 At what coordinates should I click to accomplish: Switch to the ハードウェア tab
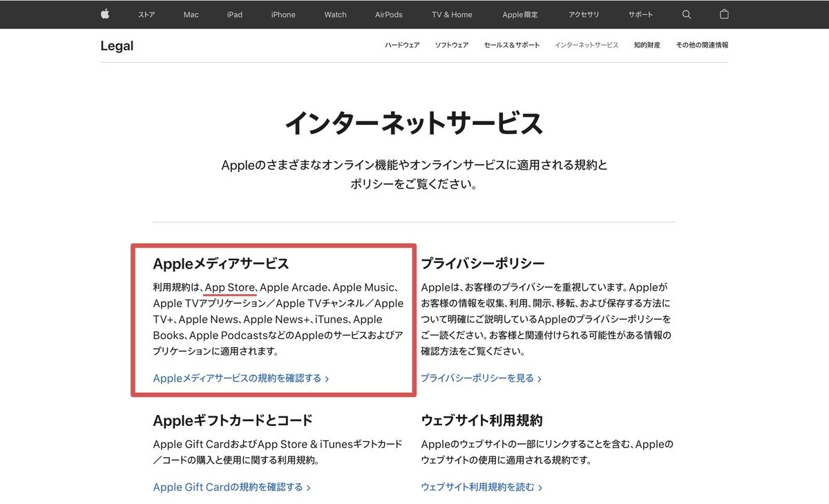[402, 45]
